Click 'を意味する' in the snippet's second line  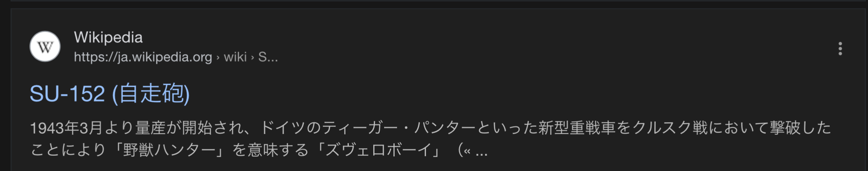click(x=271, y=150)
